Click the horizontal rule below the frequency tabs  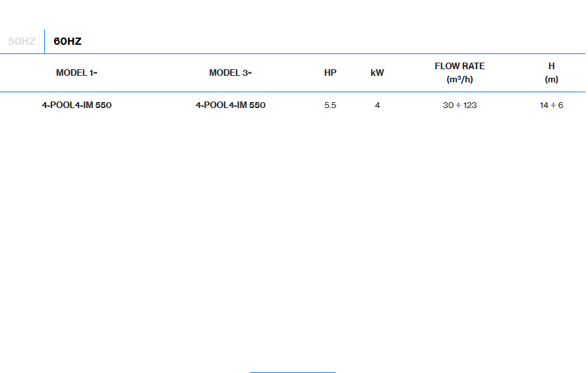click(293, 53)
